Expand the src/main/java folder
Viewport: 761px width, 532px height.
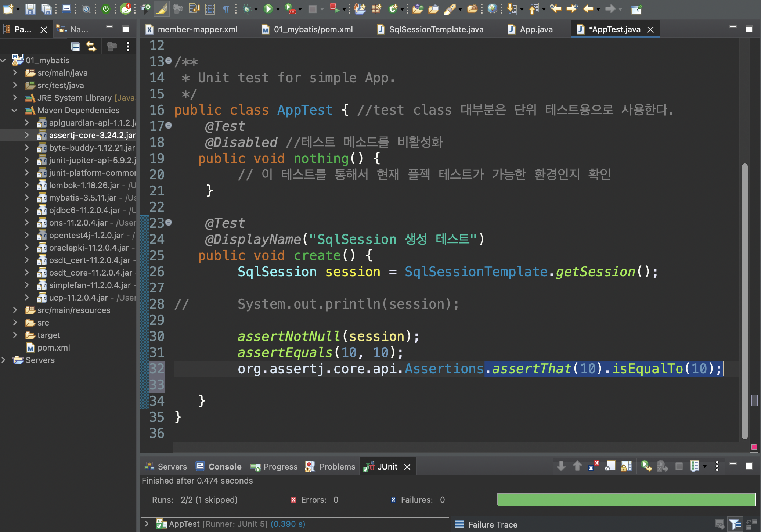pos(14,73)
